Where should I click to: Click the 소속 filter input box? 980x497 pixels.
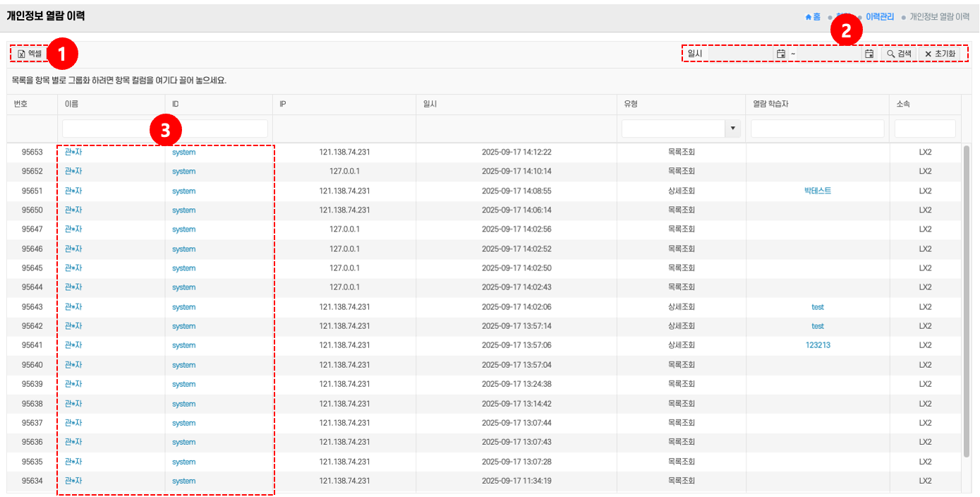[924, 128]
